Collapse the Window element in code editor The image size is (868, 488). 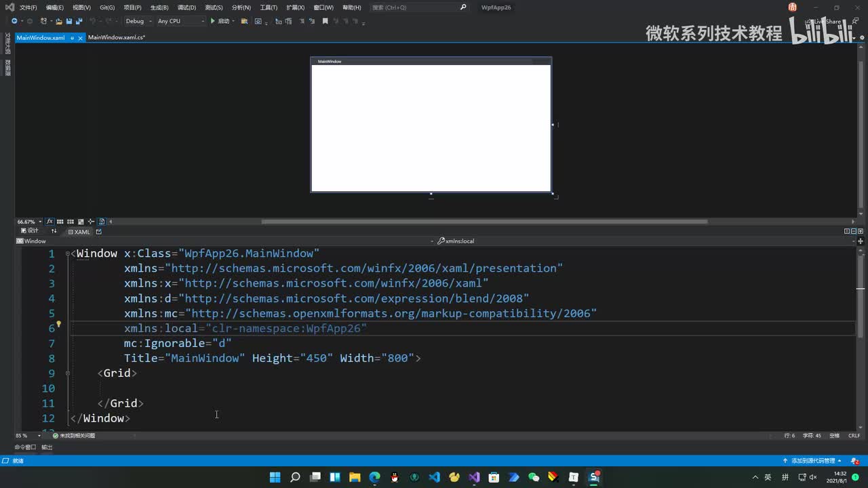(68, 254)
